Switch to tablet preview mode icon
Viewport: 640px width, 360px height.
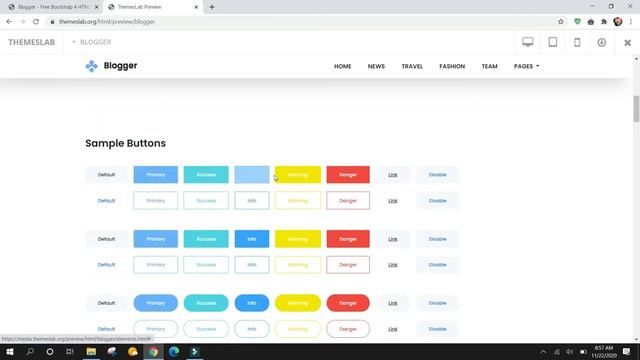(x=553, y=42)
